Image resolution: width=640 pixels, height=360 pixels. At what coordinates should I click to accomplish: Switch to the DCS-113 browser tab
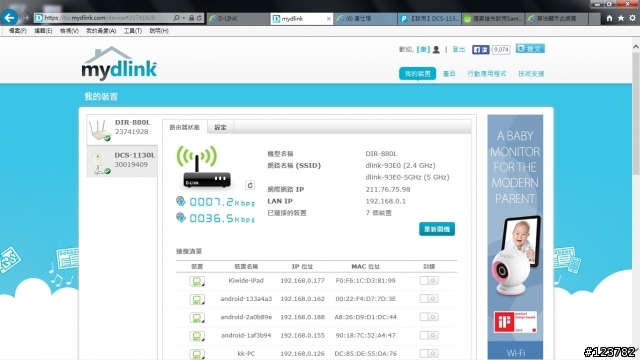(429, 18)
